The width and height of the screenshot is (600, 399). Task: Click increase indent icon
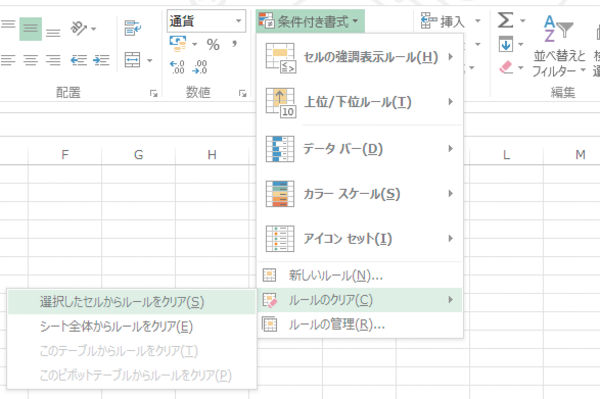pos(101,60)
